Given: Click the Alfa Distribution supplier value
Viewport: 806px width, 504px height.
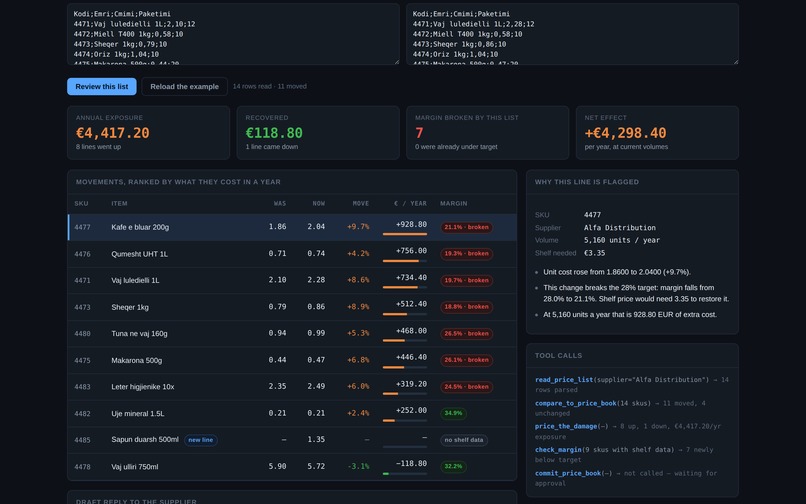Looking at the screenshot, I should tap(620, 228).
